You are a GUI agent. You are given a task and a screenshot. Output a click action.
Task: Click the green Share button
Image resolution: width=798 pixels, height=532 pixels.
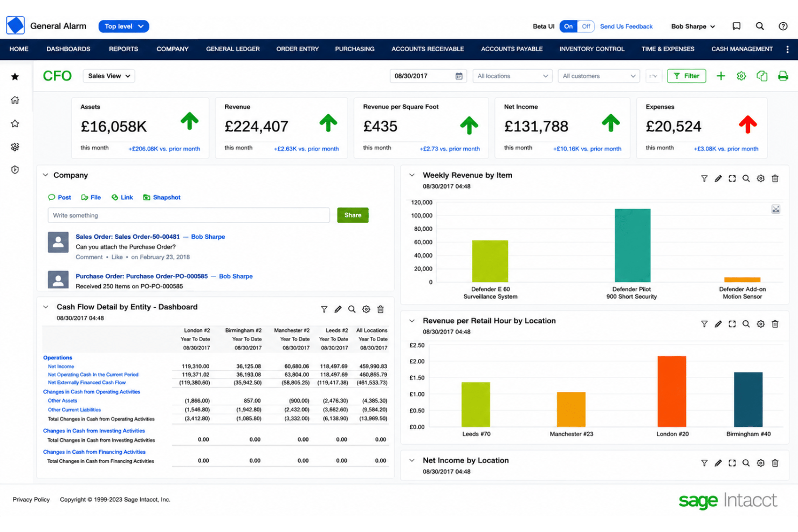(353, 215)
